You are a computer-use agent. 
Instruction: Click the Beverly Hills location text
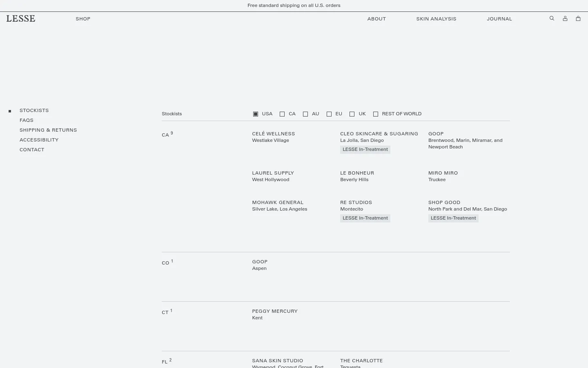point(354,180)
